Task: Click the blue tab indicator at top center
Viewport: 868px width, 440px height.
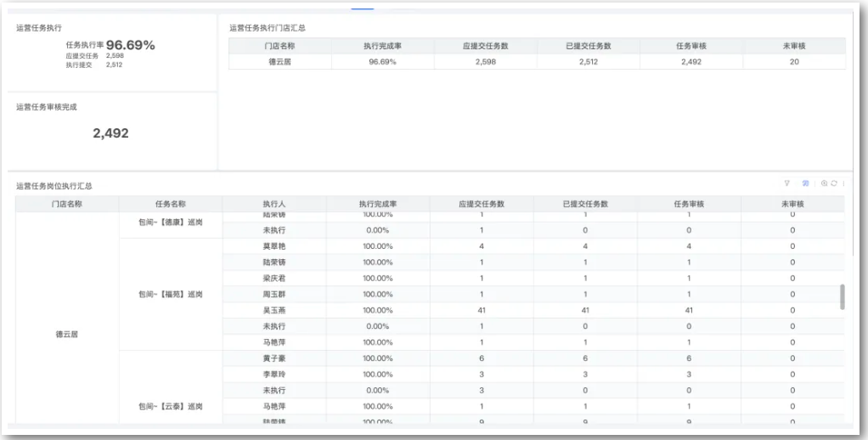Action: pos(363,8)
